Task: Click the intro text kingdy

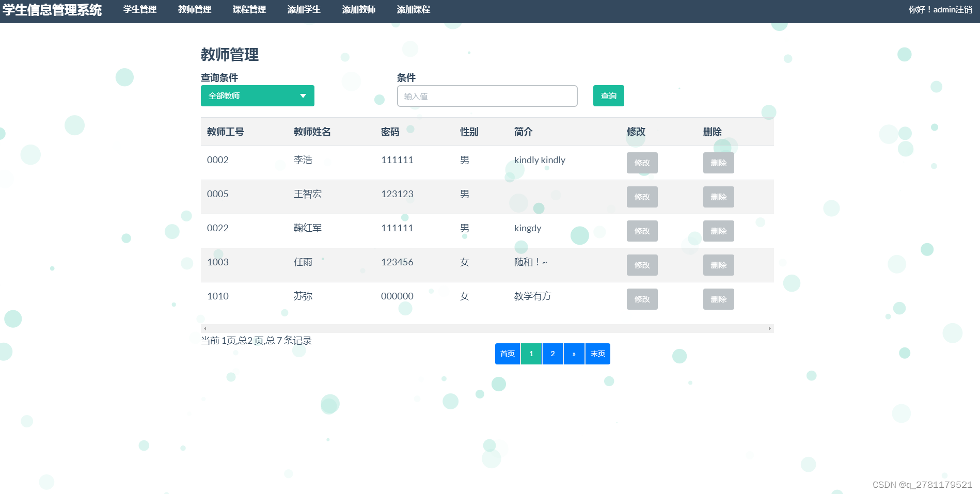Action: click(528, 228)
